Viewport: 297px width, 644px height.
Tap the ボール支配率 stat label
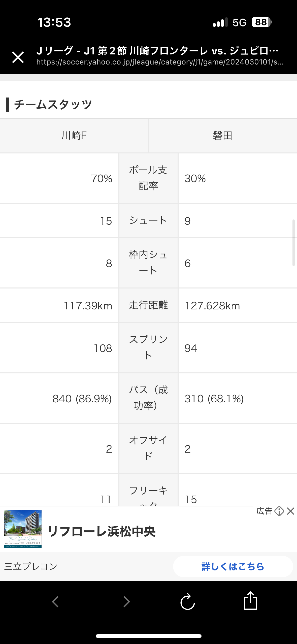(148, 178)
